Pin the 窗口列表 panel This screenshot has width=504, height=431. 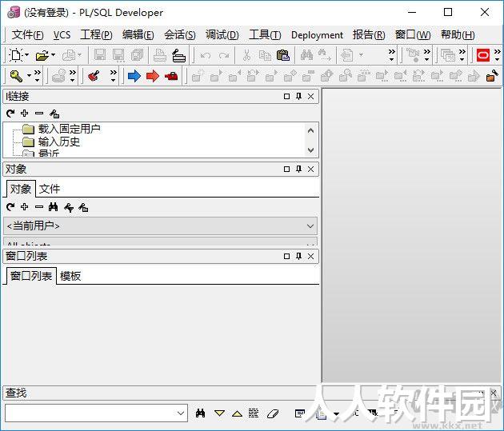(299, 256)
